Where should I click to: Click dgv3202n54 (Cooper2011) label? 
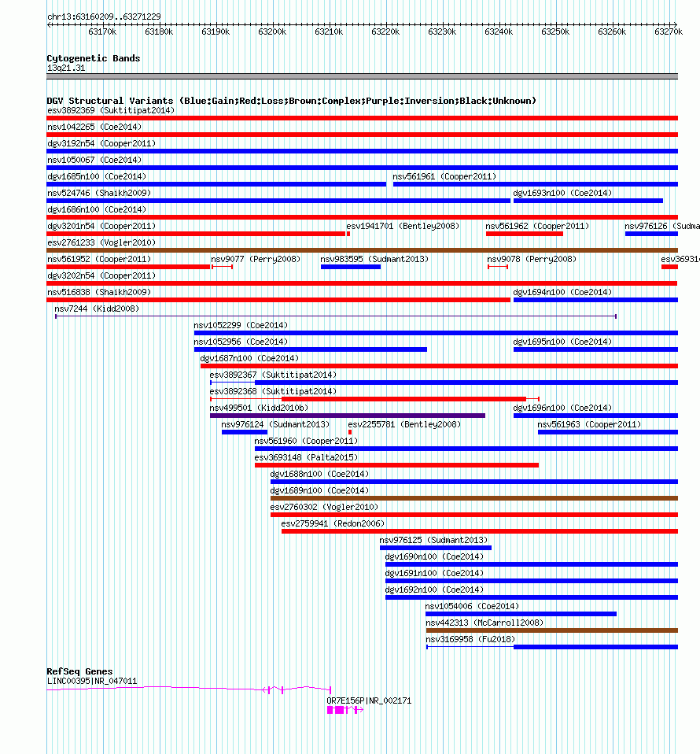(x=101, y=275)
